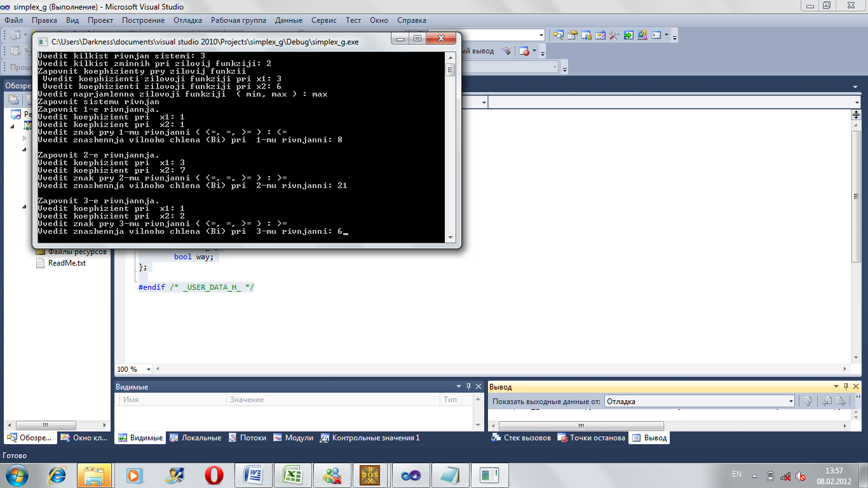Switch to the Модули tab
The height and width of the screenshot is (488, 868).
293,438
